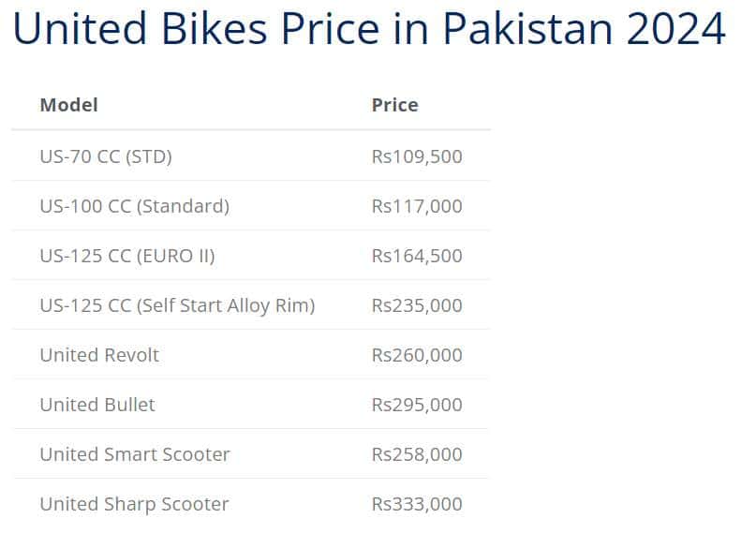Select the United Smart Scooter cell

[x=135, y=454]
